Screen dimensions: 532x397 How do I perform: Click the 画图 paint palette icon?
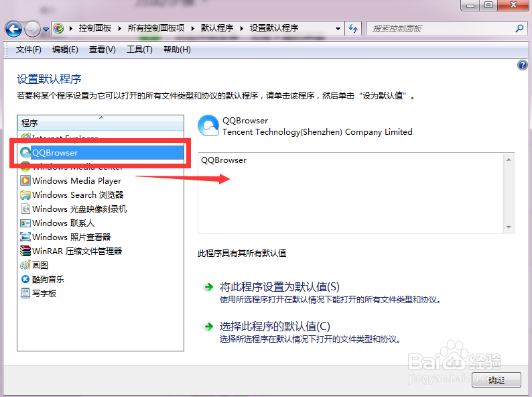25,265
